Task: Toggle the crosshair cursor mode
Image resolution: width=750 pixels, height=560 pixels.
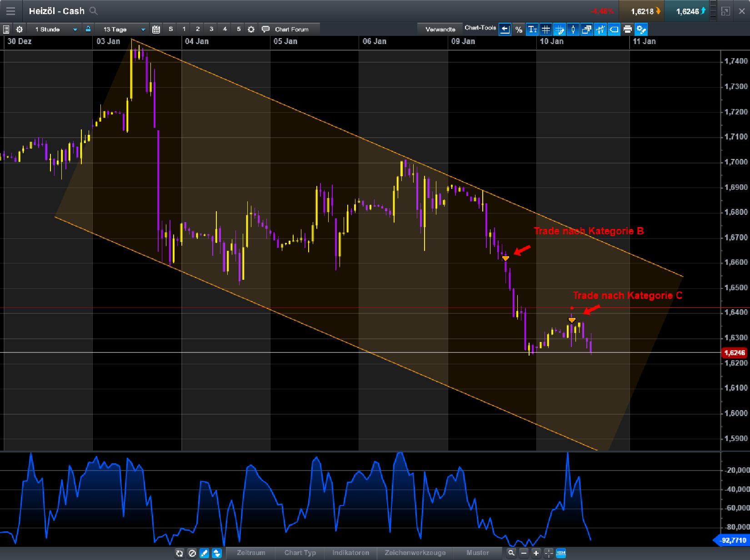Action: (x=560, y=29)
